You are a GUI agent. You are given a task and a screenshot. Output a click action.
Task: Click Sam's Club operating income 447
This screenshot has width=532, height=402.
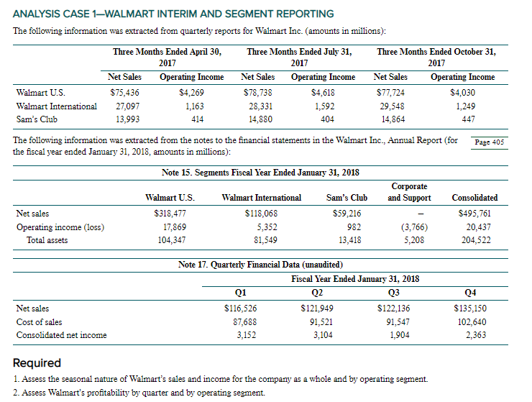tap(468, 119)
